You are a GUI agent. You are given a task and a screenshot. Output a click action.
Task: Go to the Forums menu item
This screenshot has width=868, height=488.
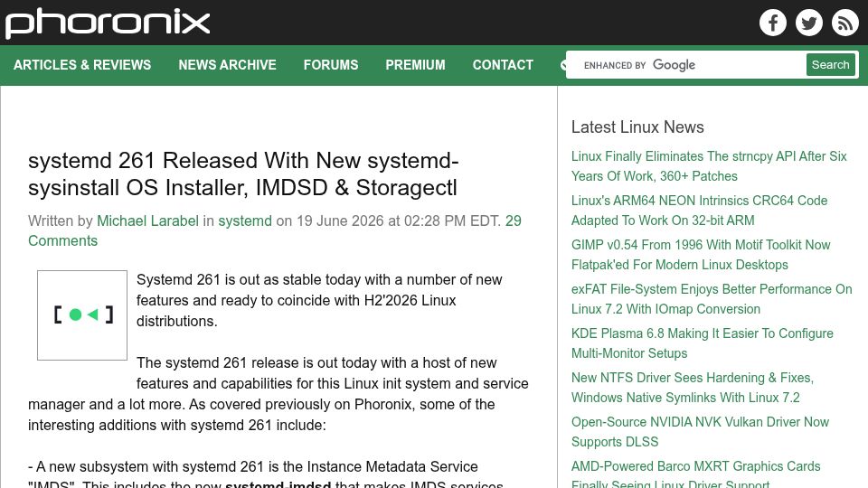(331, 65)
